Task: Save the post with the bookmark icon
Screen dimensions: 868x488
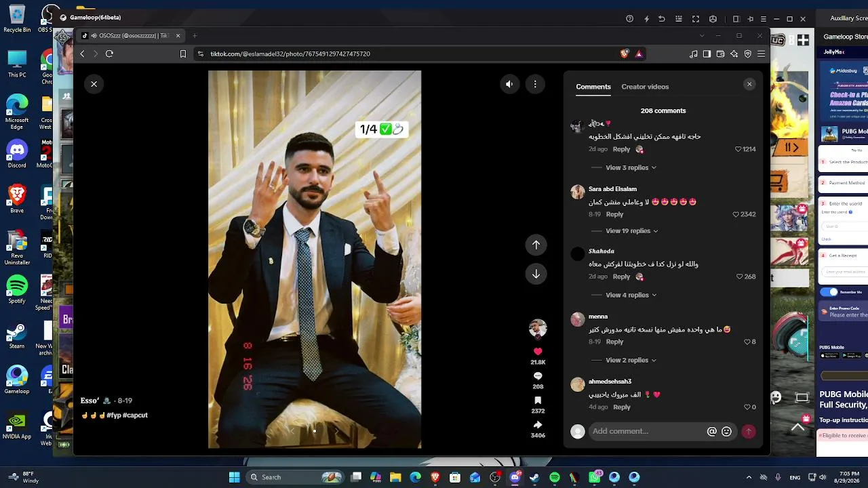Action: (538, 401)
